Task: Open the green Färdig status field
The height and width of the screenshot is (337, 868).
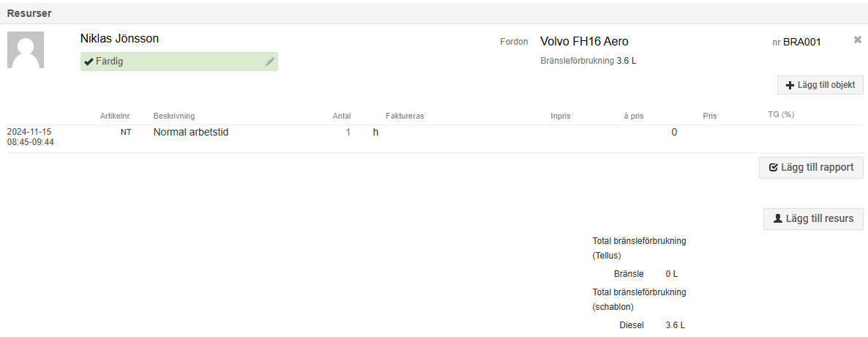Action: tap(179, 62)
